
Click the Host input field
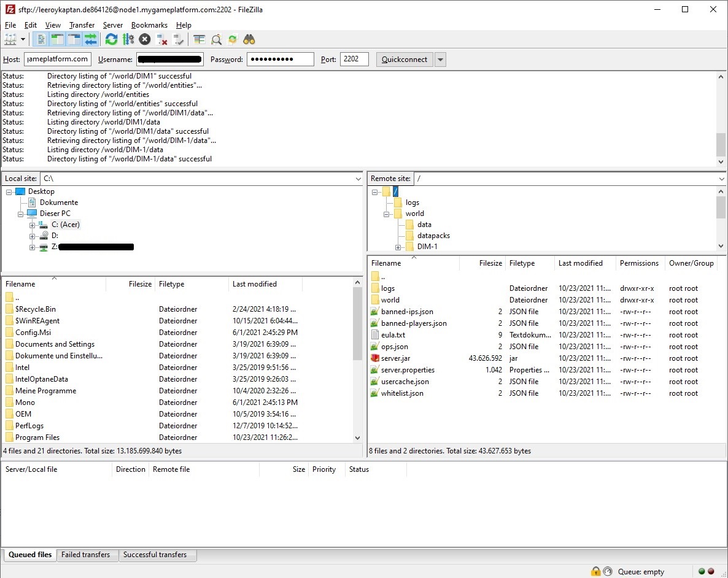point(58,59)
